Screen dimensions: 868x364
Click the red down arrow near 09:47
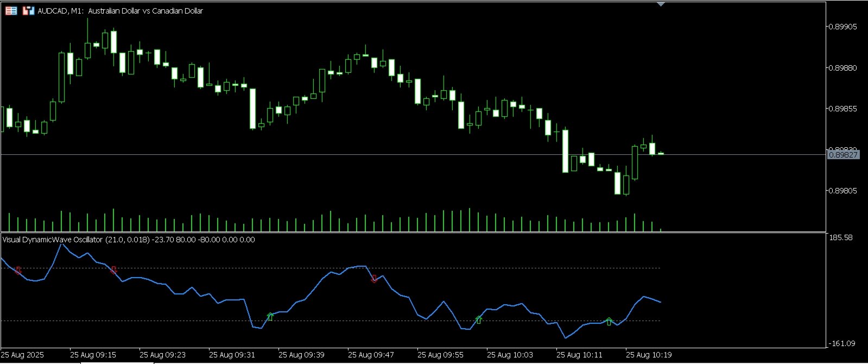coord(375,279)
